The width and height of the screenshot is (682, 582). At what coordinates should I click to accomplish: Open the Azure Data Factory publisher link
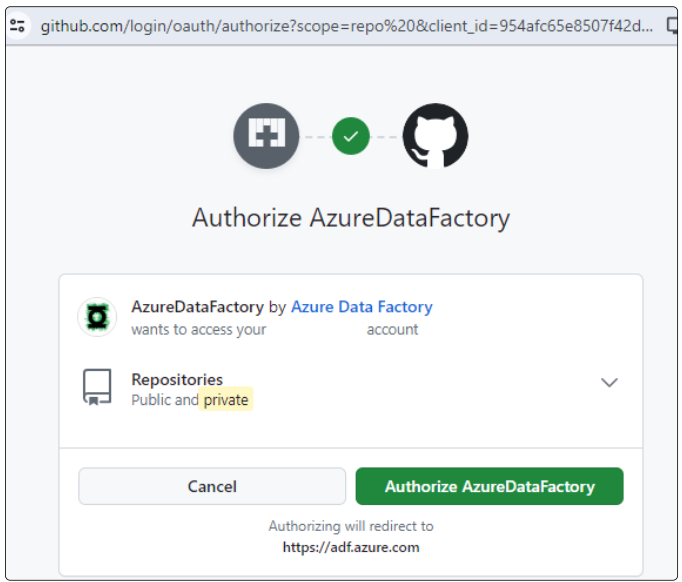pyautogui.click(x=361, y=307)
